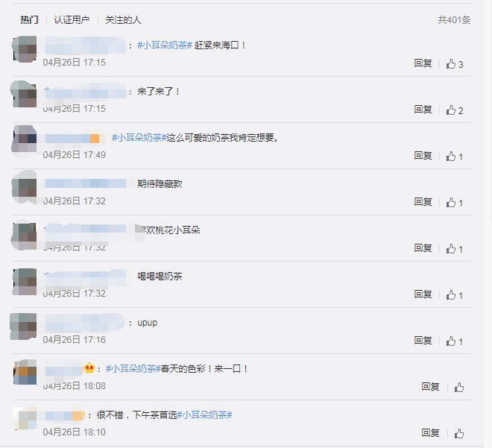Reply to the '期待隐藏款' comment
Viewport: 492px width, 448px height.
tap(423, 202)
